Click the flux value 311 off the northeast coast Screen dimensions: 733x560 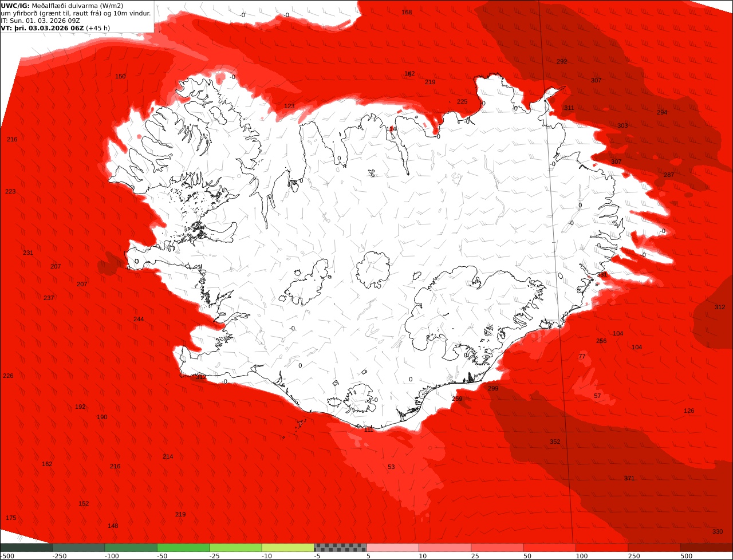pyautogui.click(x=569, y=108)
